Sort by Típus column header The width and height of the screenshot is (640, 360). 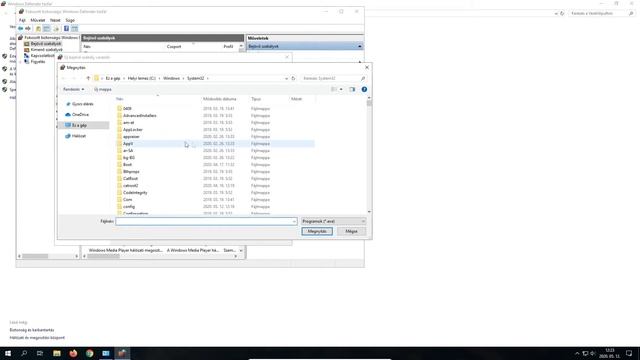(x=256, y=99)
